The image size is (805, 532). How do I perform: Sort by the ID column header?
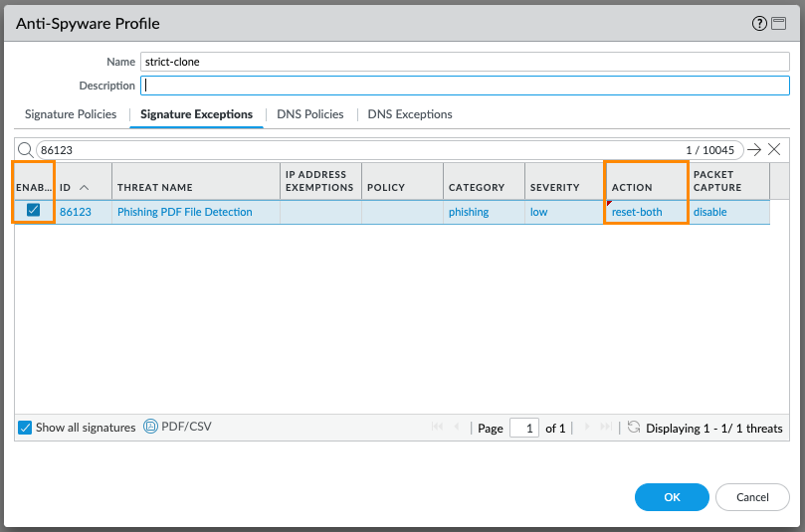tap(74, 187)
